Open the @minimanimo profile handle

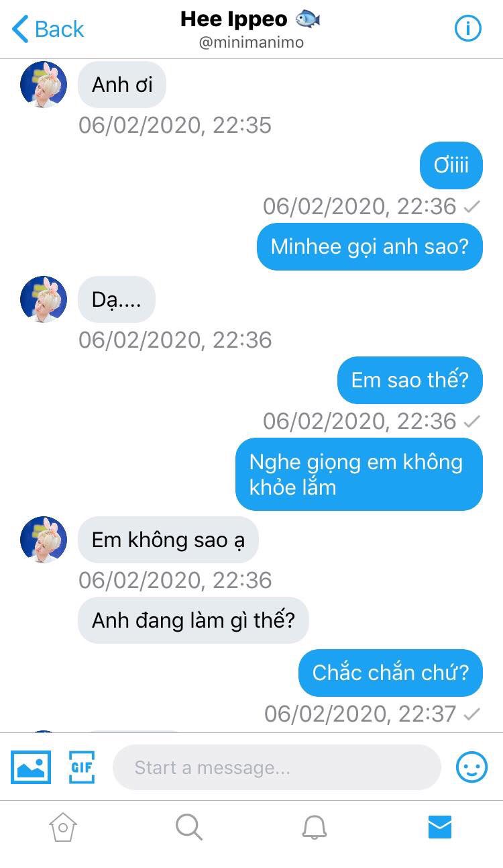(x=251, y=42)
